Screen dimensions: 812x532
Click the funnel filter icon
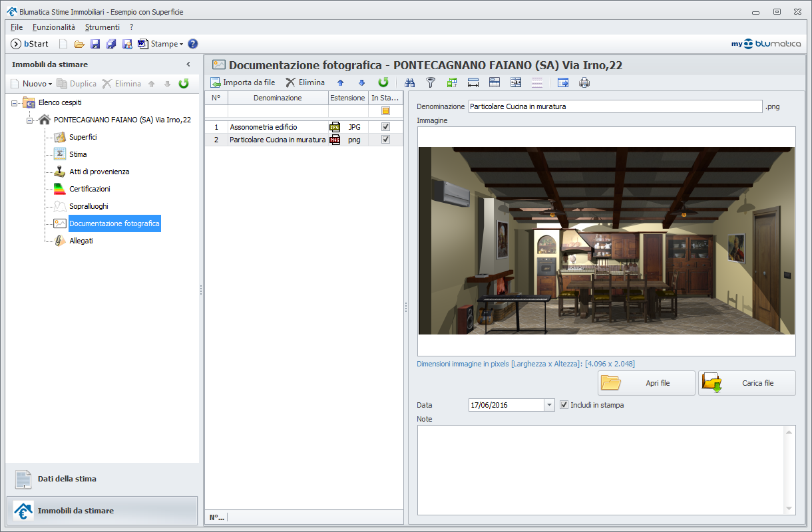(431, 83)
